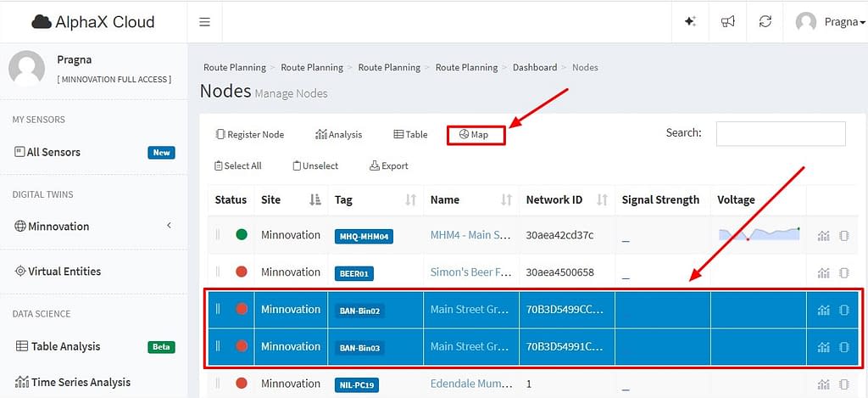Image resolution: width=868 pixels, height=398 pixels.
Task: Click the BAN-Bin02 tag badge
Action: [359, 311]
